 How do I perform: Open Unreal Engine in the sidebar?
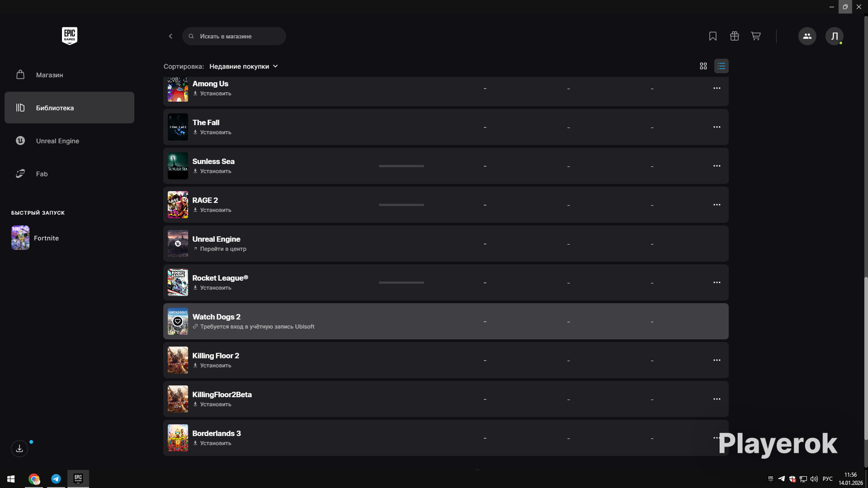pyautogui.click(x=69, y=141)
